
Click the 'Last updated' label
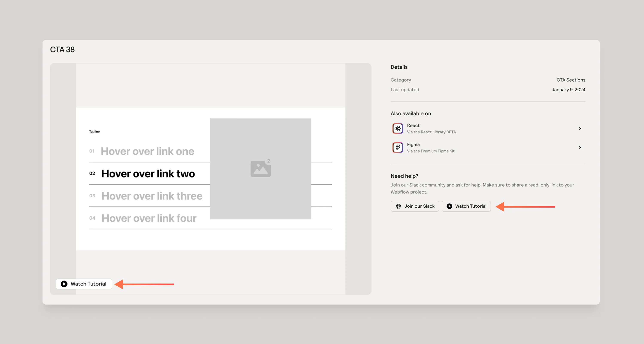[x=405, y=89]
